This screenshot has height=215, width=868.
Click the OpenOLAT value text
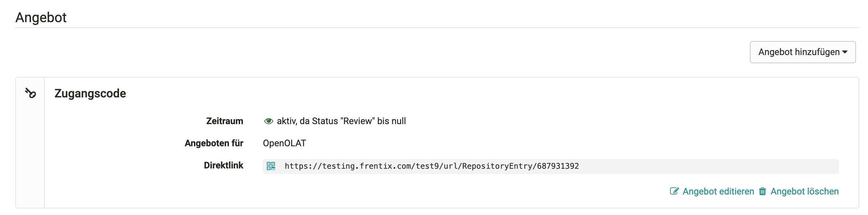pyautogui.click(x=284, y=143)
